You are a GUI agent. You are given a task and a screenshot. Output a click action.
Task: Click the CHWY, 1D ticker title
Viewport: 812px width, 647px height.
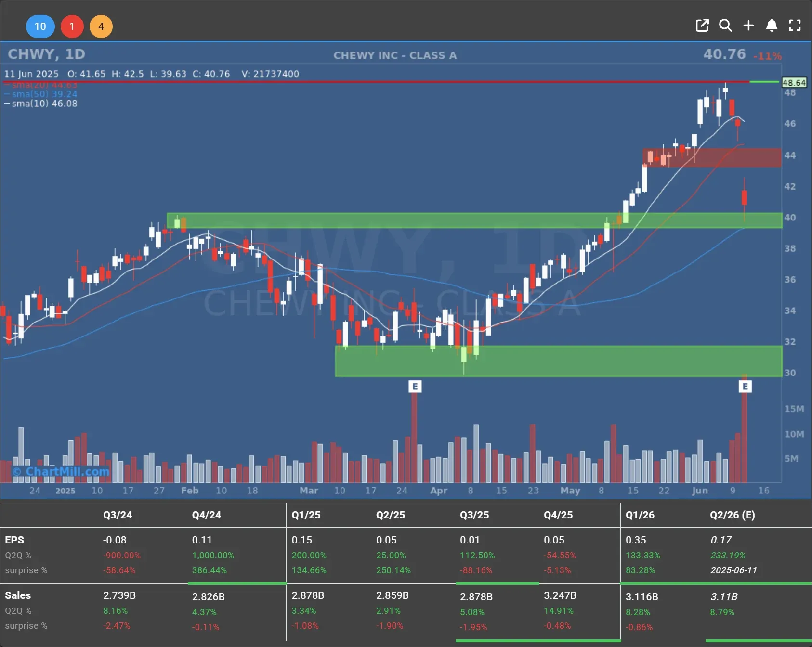tap(47, 54)
